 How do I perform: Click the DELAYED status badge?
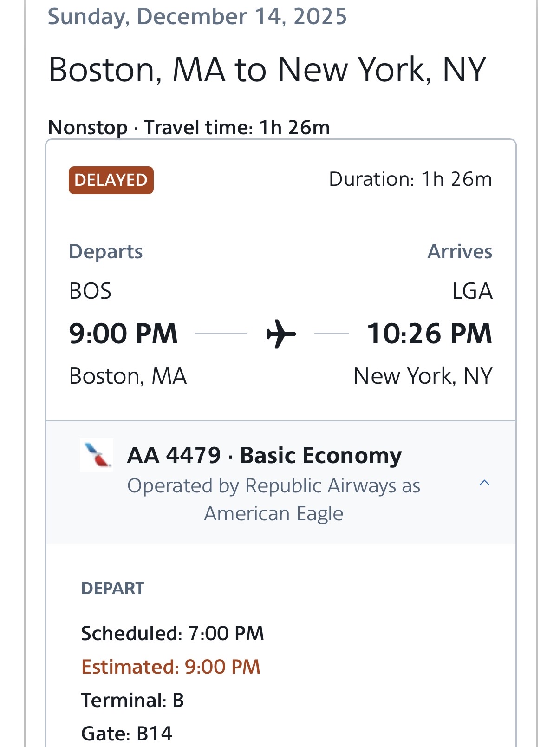[111, 180]
